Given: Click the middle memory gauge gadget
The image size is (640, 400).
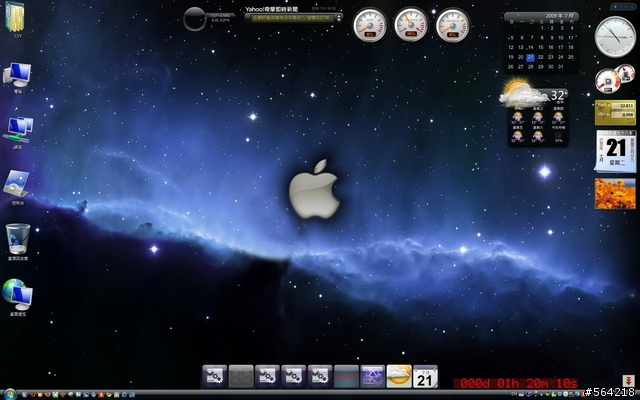Looking at the screenshot, I should 411,25.
